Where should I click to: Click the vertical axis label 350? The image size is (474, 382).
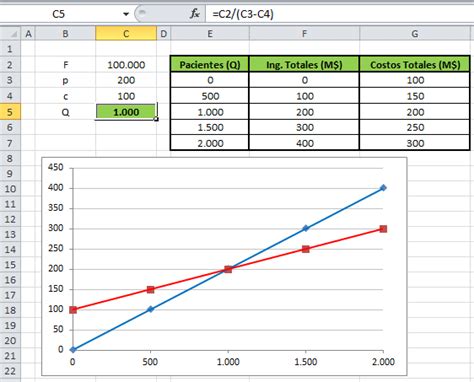coord(56,208)
